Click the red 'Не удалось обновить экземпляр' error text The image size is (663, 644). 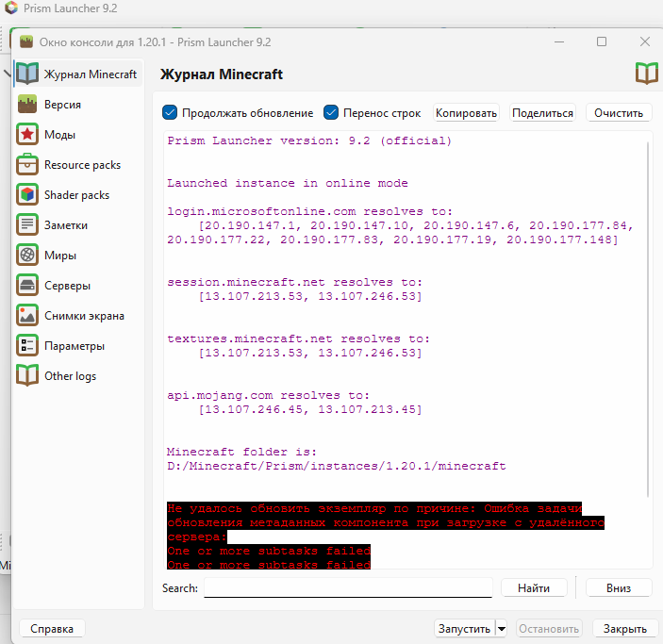pyautogui.click(x=385, y=522)
